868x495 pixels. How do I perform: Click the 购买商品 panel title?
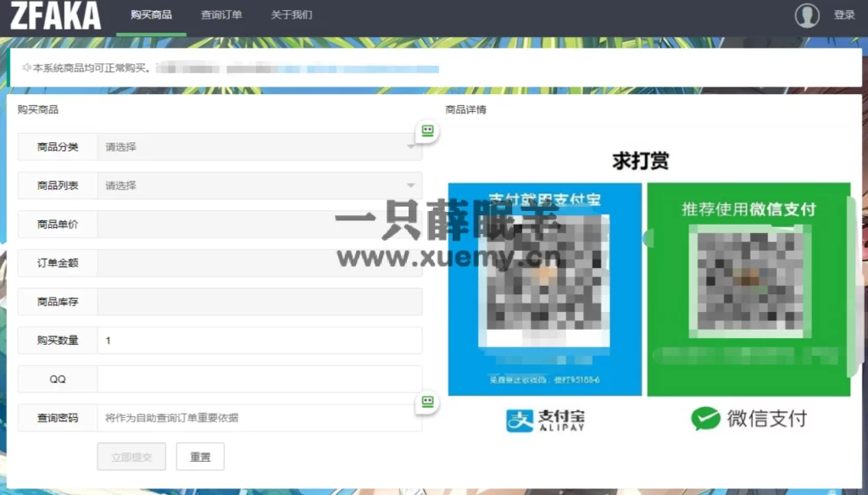pyautogui.click(x=37, y=109)
